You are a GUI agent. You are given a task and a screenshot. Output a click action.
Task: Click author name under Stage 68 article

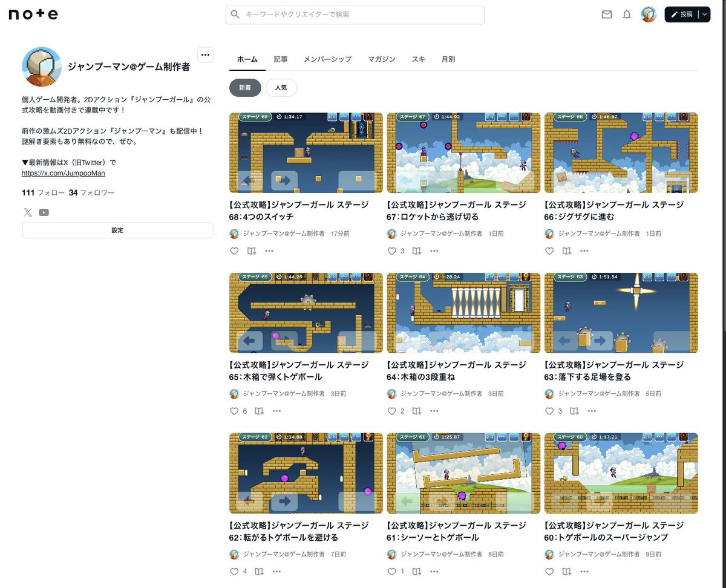[284, 234]
